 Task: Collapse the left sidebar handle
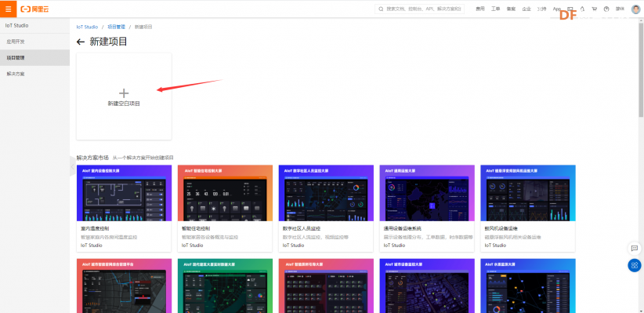[73, 166]
